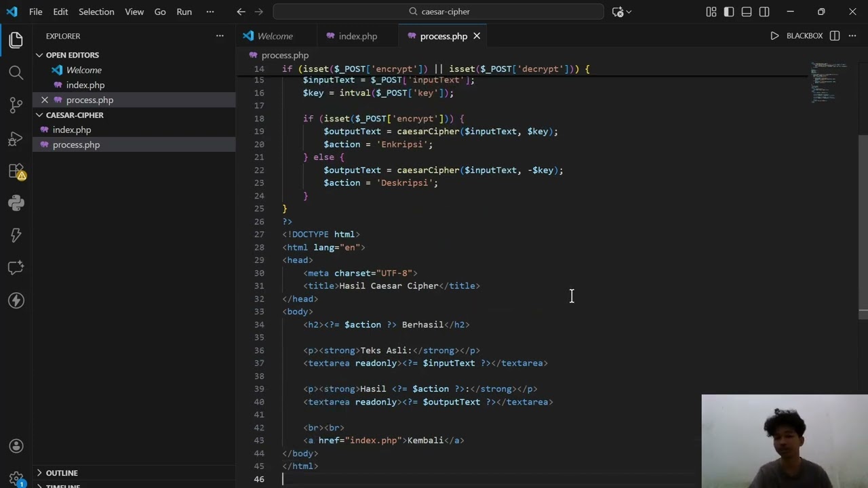Show hidden menus via title bar ellipsis
The image size is (868, 488).
coord(210,12)
